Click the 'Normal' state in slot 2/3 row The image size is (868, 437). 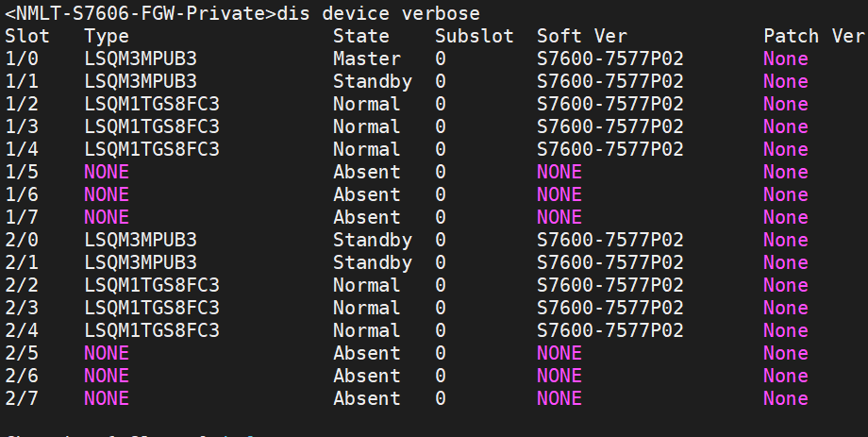click(x=366, y=308)
